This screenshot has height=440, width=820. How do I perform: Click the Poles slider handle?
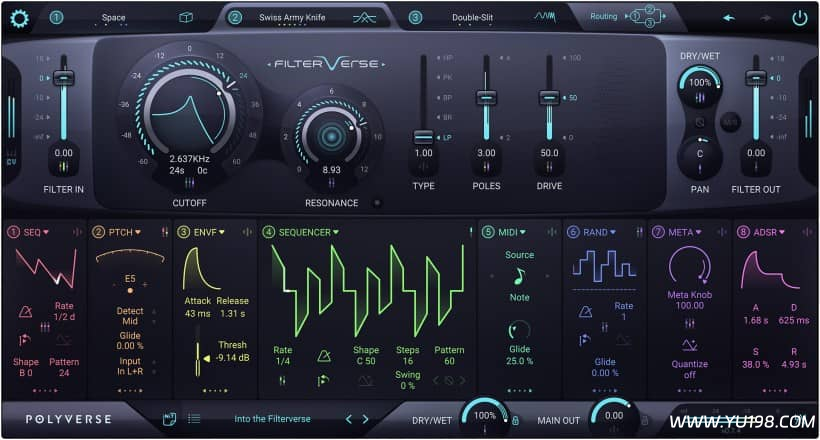(486, 97)
